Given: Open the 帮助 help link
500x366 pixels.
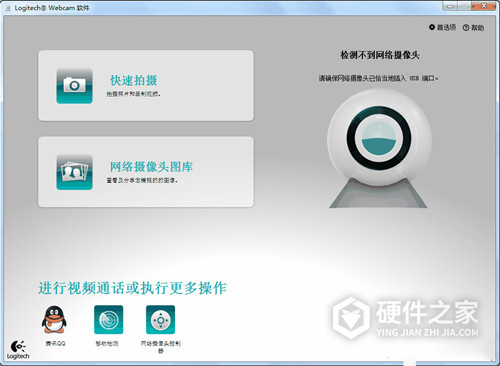Looking at the screenshot, I should 473,28.
